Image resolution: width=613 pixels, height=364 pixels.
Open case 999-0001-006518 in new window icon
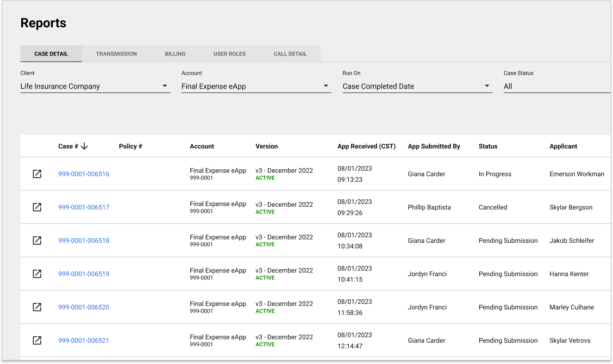37,241
